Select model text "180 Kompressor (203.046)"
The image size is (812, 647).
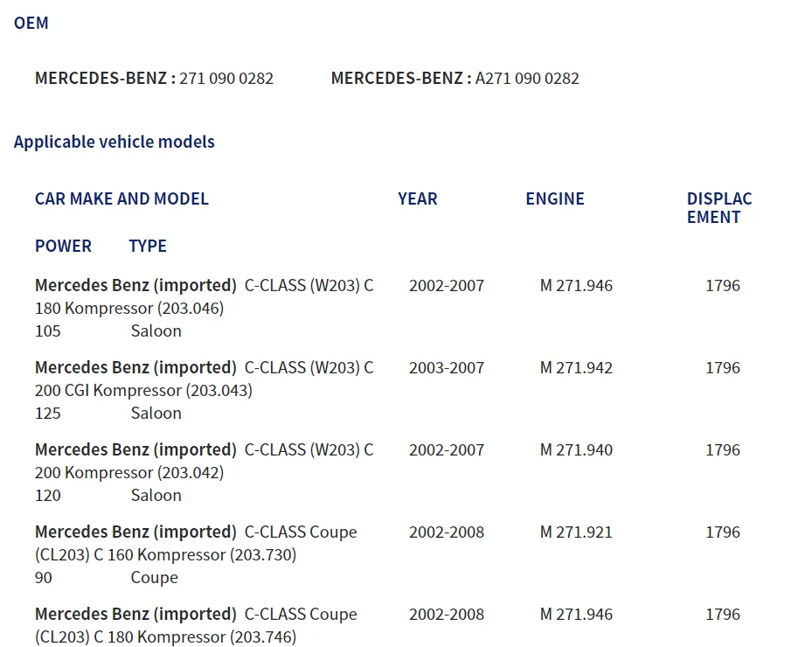[129, 309]
